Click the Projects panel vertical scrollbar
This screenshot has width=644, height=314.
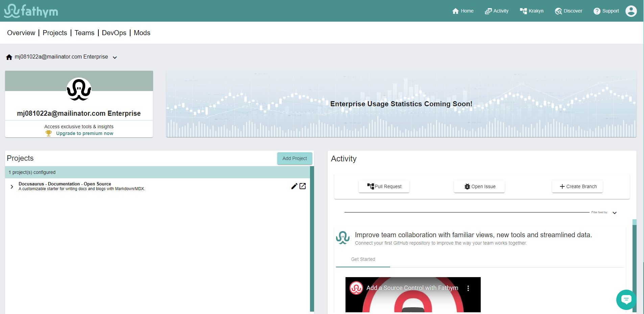point(312,239)
